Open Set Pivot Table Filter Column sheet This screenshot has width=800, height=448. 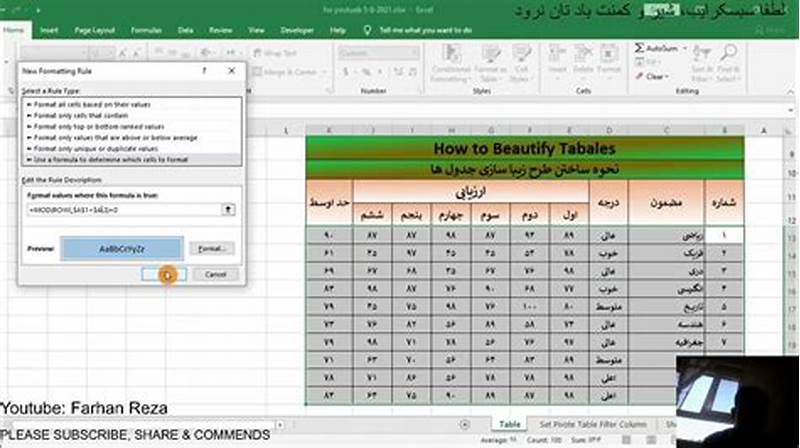click(x=593, y=424)
